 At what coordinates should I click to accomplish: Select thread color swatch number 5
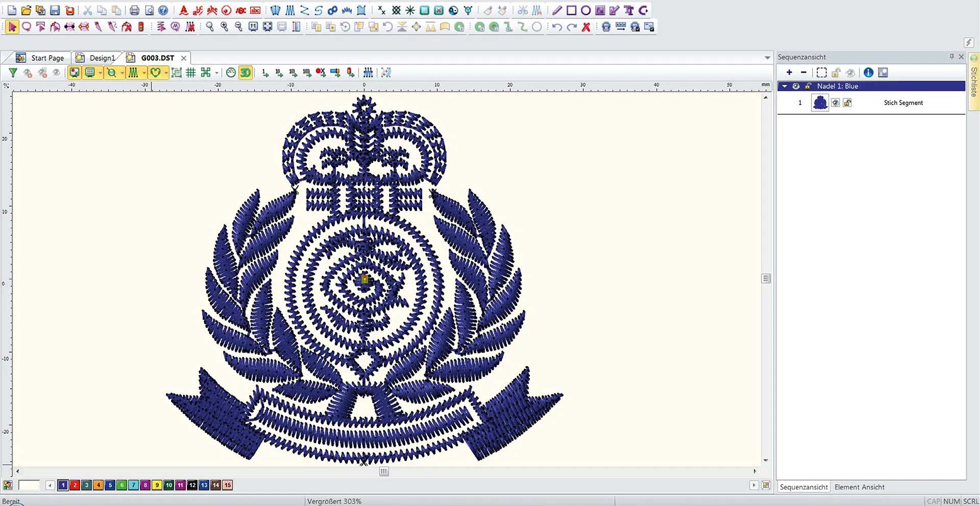[110, 485]
